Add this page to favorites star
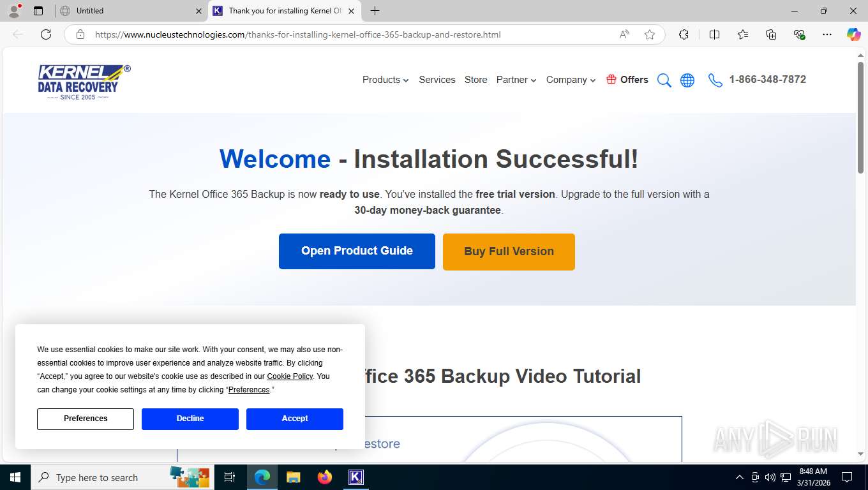Image resolution: width=868 pixels, height=490 pixels. tap(650, 34)
